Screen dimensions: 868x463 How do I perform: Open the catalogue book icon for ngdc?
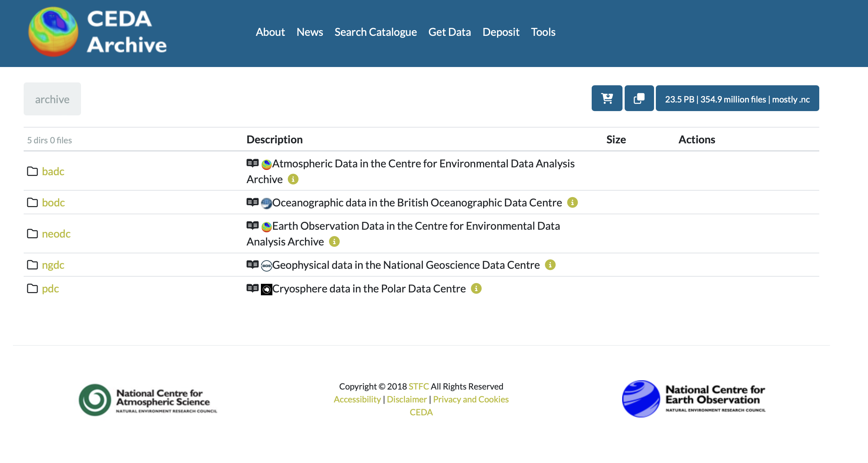(x=252, y=264)
